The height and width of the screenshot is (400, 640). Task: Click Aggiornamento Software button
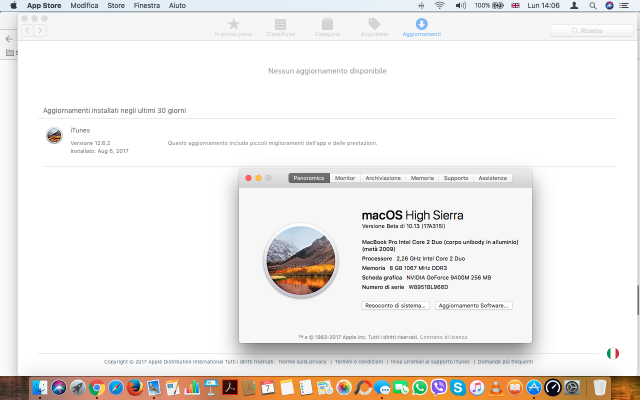click(473, 305)
